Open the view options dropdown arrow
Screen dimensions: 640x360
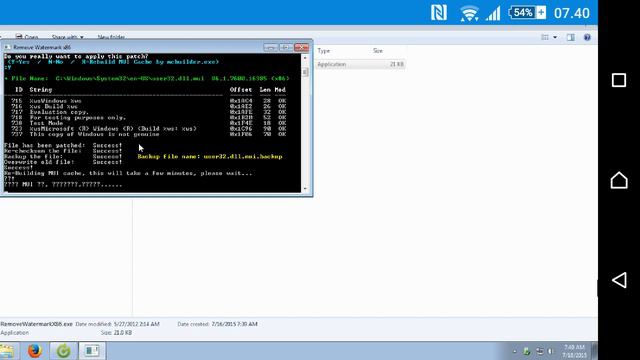[x=555, y=37]
